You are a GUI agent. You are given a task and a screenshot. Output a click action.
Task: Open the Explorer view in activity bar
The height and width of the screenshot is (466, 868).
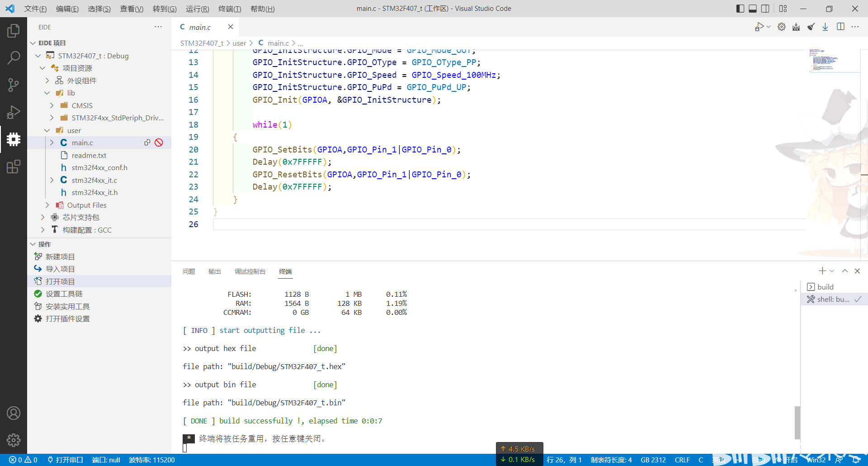pyautogui.click(x=14, y=31)
